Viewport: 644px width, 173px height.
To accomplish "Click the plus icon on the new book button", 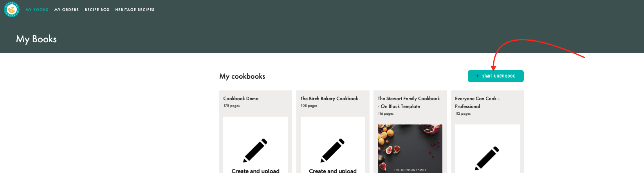I will 477,76.
